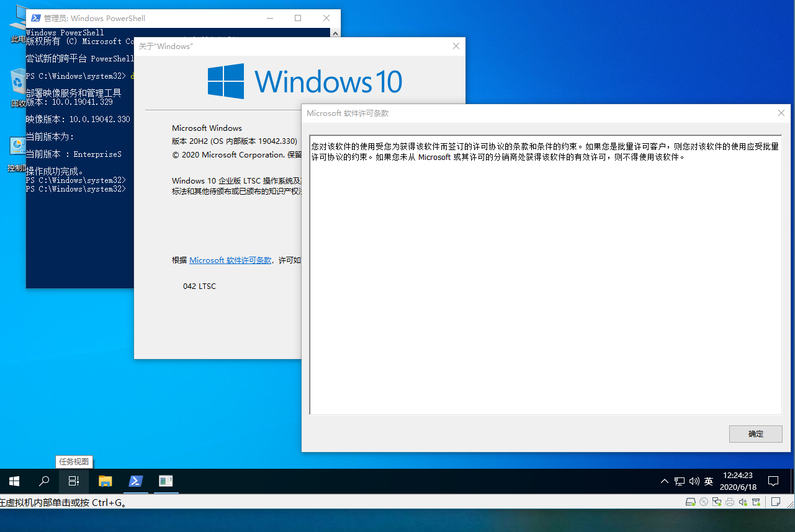Select the This PC desktop icon
This screenshot has width=795, height=532.
tap(17, 25)
